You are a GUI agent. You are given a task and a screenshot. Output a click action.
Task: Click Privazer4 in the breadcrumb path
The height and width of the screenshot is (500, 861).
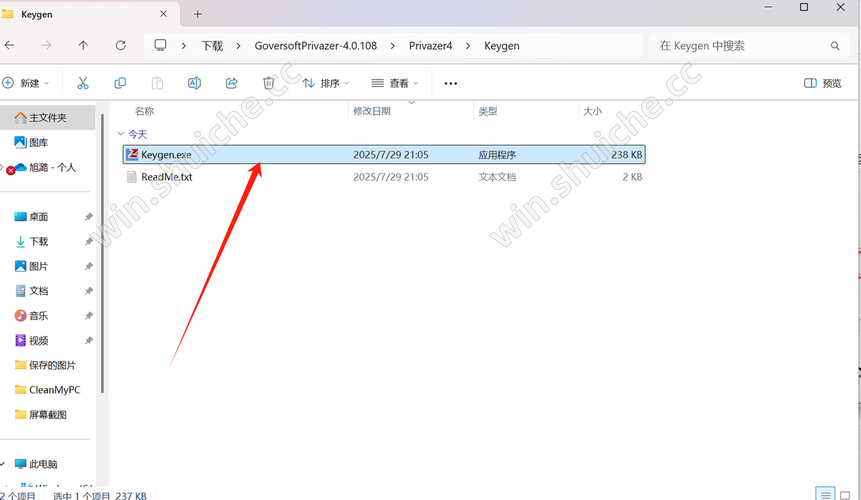[430, 46]
